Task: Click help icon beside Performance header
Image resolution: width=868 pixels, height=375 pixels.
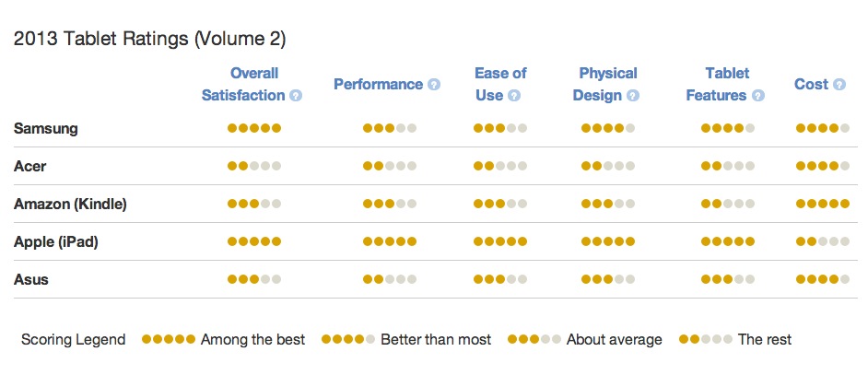Action: pyautogui.click(x=434, y=85)
